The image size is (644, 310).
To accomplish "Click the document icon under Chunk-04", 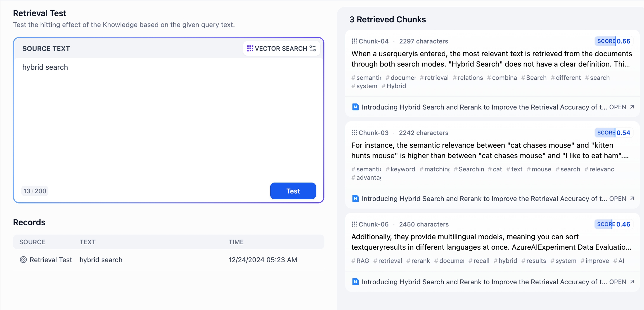I will [x=355, y=107].
